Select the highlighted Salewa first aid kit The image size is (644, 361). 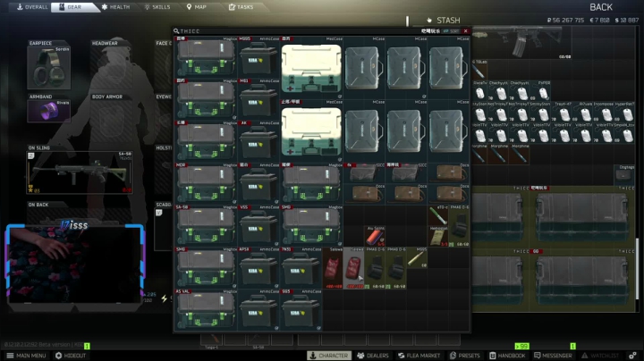(x=353, y=267)
